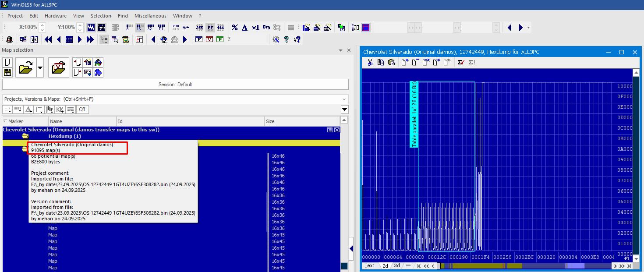Click the copy icon in Hexdump window

pos(381,62)
